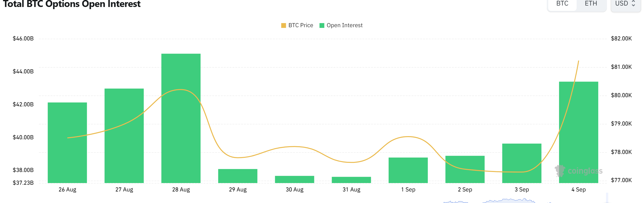Select the 1 Sep open interest bar
644x203 pixels.
(x=408, y=170)
